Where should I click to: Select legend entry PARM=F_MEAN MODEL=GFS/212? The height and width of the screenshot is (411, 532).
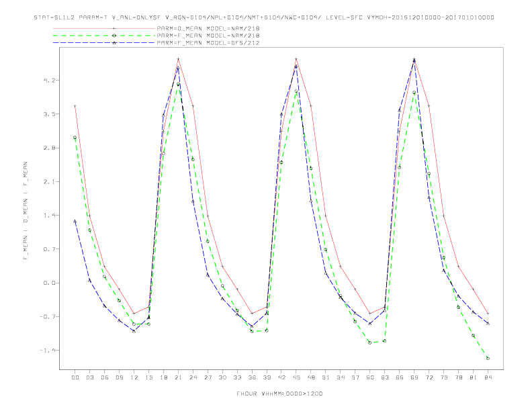(x=208, y=43)
